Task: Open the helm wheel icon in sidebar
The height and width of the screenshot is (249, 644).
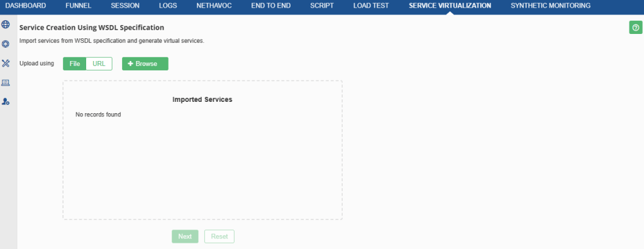Action: coord(6,44)
